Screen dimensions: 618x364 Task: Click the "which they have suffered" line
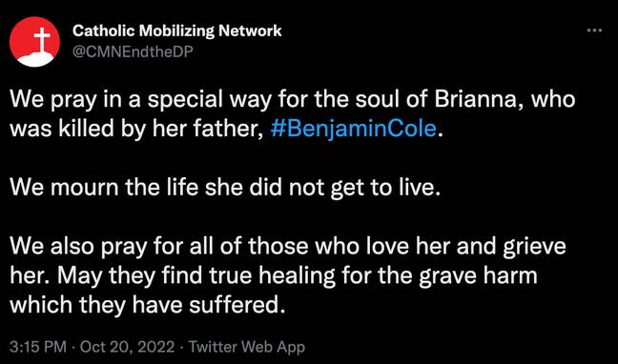pyautogui.click(x=147, y=305)
